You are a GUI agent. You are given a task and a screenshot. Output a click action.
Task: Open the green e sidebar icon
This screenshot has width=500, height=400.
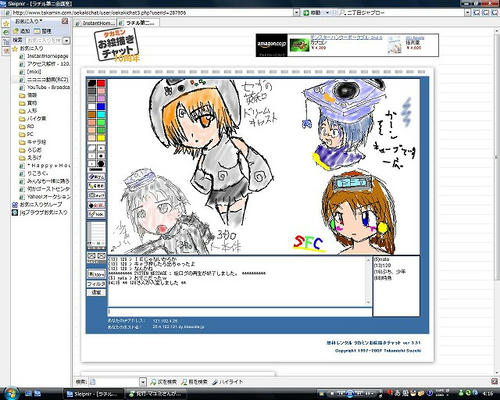click(x=6, y=33)
